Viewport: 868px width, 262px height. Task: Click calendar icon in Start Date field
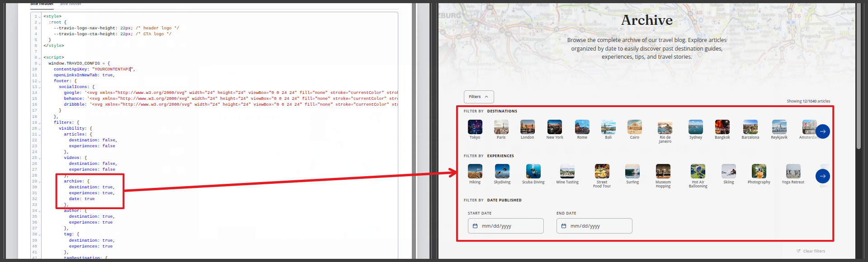coord(475,226)
